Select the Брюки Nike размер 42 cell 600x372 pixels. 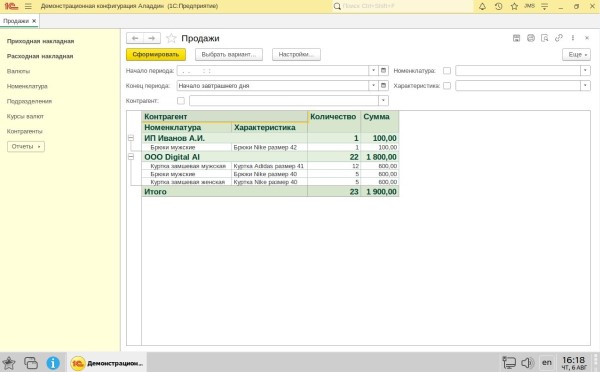click(269, 147)
